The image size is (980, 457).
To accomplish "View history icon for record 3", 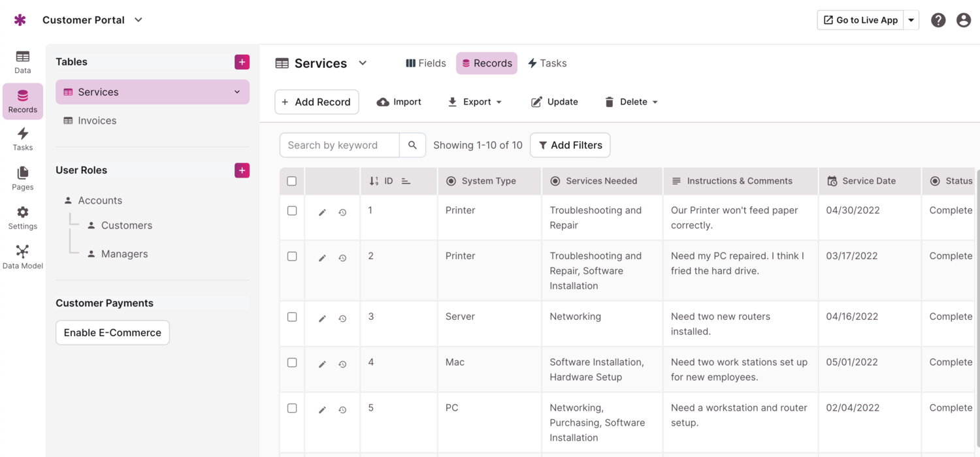I will point(342,319).
